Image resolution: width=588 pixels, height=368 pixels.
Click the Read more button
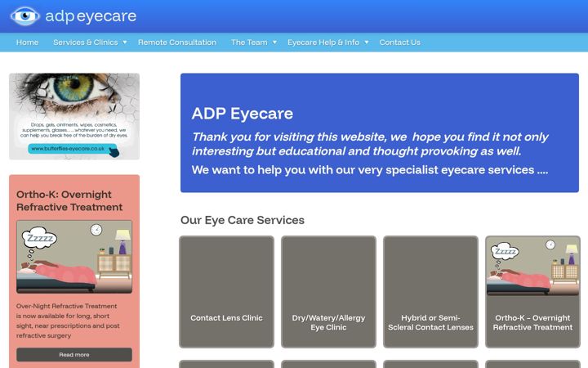[x=74, y=354]
